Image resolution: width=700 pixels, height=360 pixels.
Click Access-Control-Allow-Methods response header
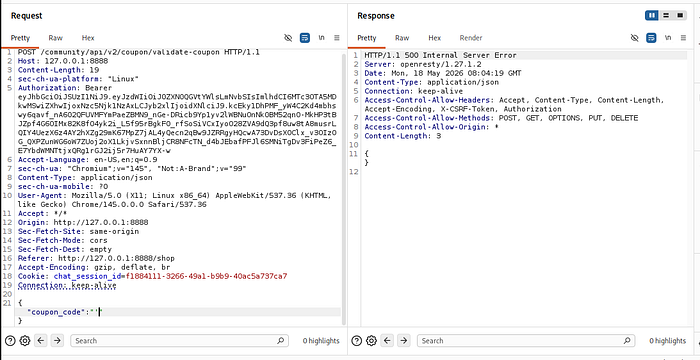pos(501,118)
